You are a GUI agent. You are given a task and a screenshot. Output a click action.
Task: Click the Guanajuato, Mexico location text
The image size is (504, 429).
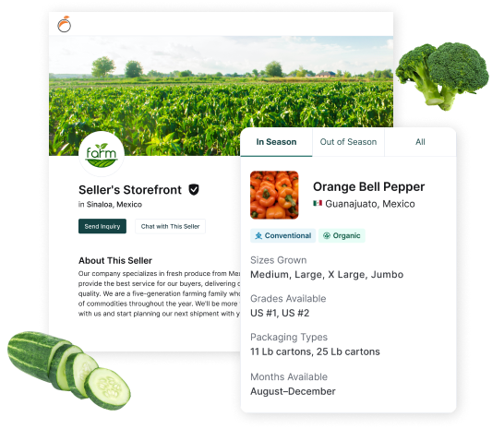tap(370, 204)
